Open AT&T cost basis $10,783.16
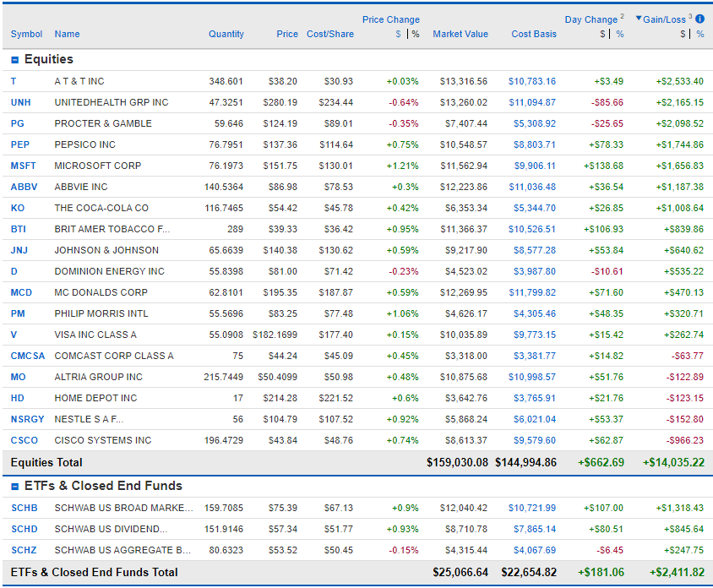Screen dimensions: 713x588 click(x=532, y=81)
